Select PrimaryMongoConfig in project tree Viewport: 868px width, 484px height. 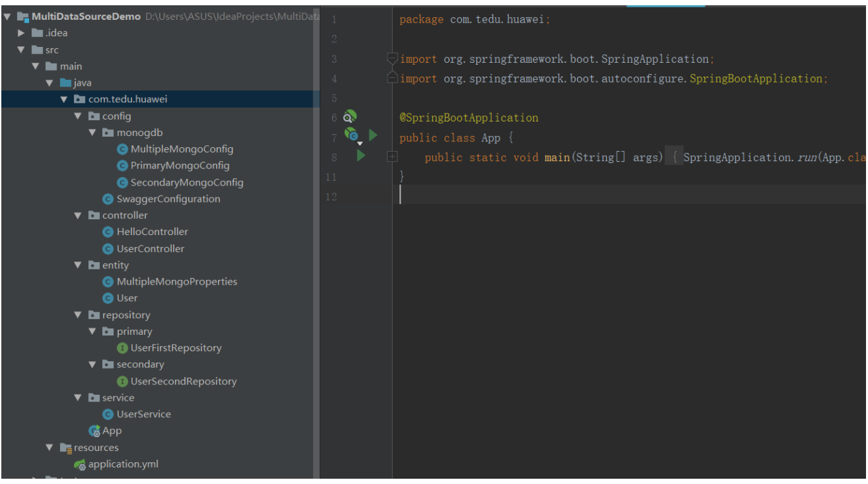(180, 166)
